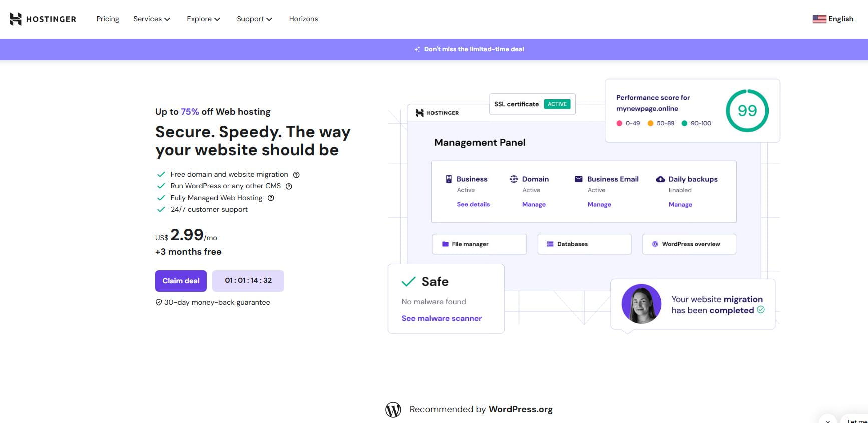Click the No malware found text
This screenshot has height=423, width=868.
pos(433,302)
